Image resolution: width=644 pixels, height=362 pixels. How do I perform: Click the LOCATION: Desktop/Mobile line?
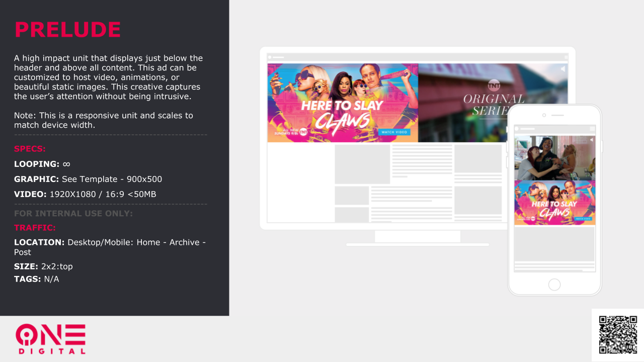(x=110, y=247)
